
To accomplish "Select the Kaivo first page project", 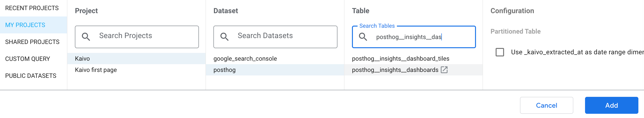I will click(x=136, y=70).
